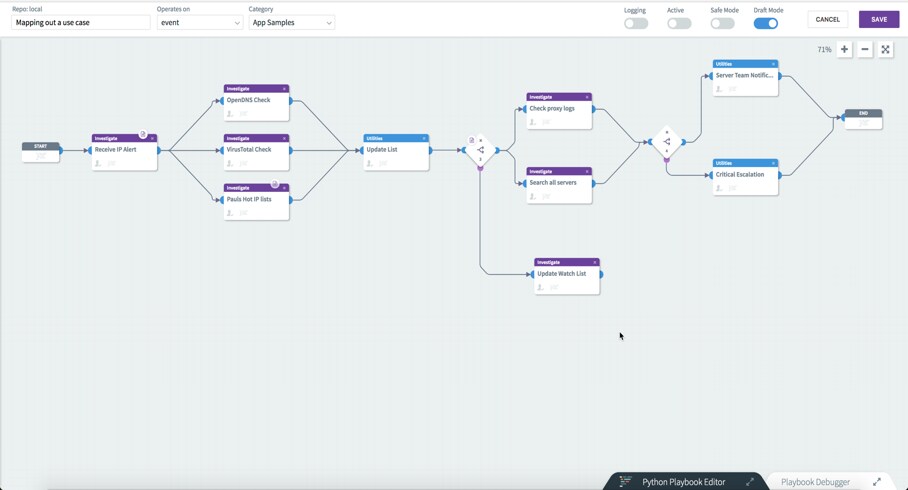Image resolution: width=908 pixels, height=490 pixels.
Task: Open the note icon on first decision diamond
Action: click(x=471, y=140)
